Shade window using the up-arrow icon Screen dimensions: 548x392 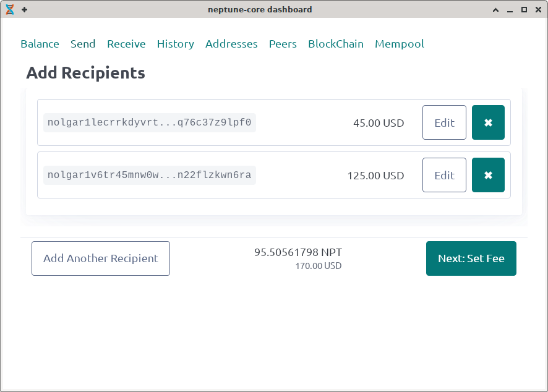495,10
